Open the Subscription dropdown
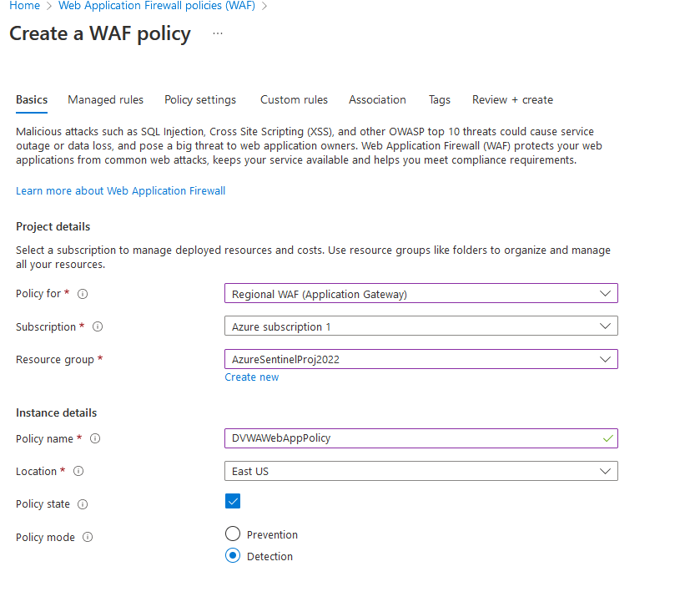Viewport: 700px width, 607px height. click(x=421, y=326)
